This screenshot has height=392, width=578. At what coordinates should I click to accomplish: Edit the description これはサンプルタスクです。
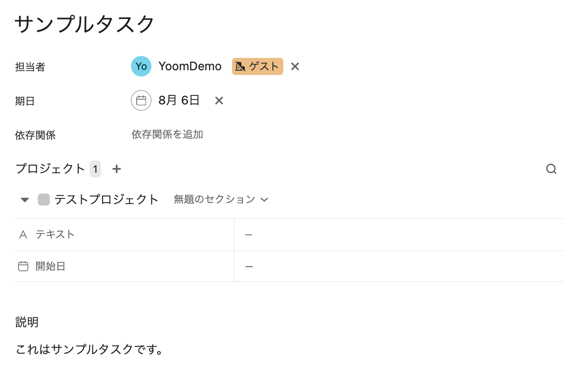[x=90, y=350]
